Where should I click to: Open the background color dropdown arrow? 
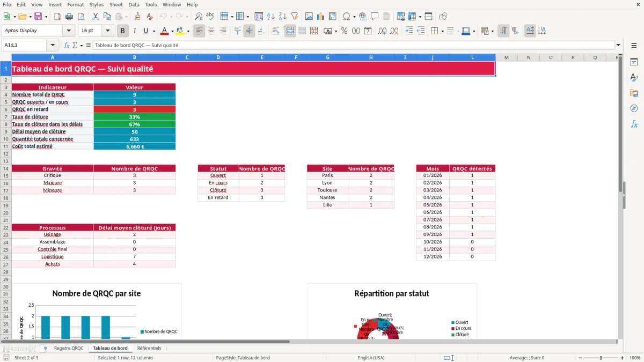coord(188,31)
